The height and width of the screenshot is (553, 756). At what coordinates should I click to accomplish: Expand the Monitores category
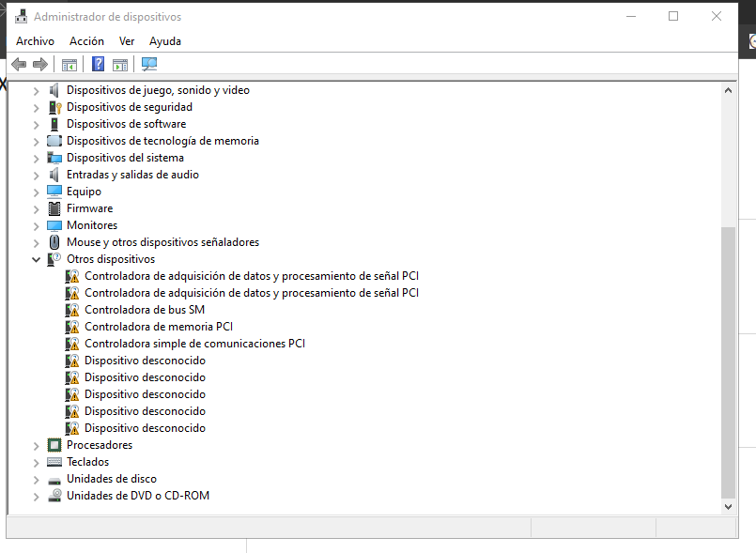pyautogui.click(x=36, y=224)
